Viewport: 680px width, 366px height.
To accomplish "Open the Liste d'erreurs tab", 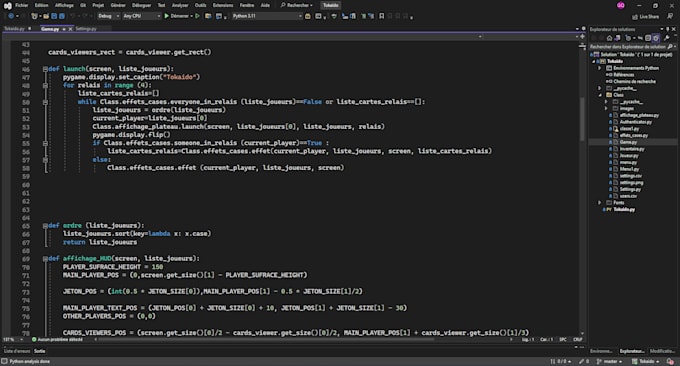I will (x=17, y=351).
